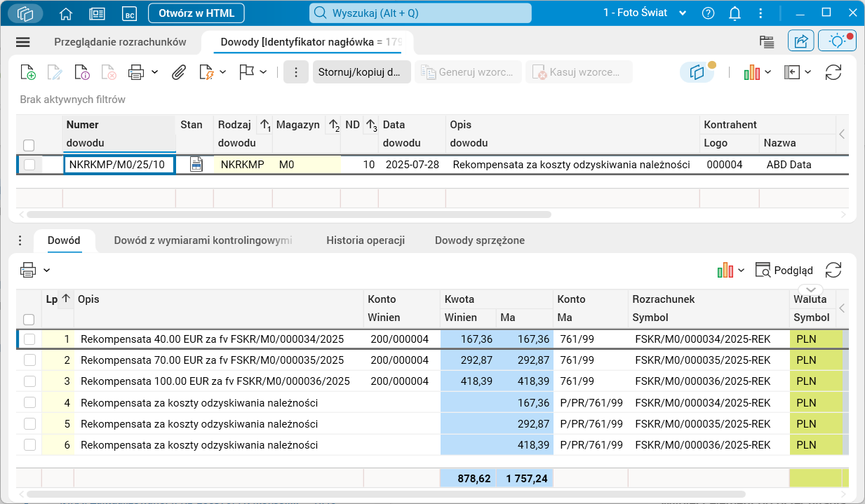Open the hamburger main menu
Viewport: 865px width, 504px height.
point(23,42)
